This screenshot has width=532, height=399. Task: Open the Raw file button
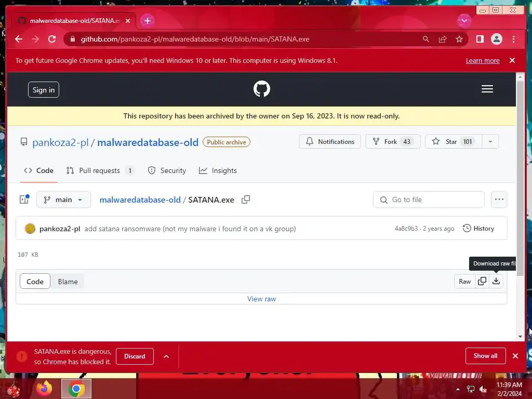(x=464, y=281)
